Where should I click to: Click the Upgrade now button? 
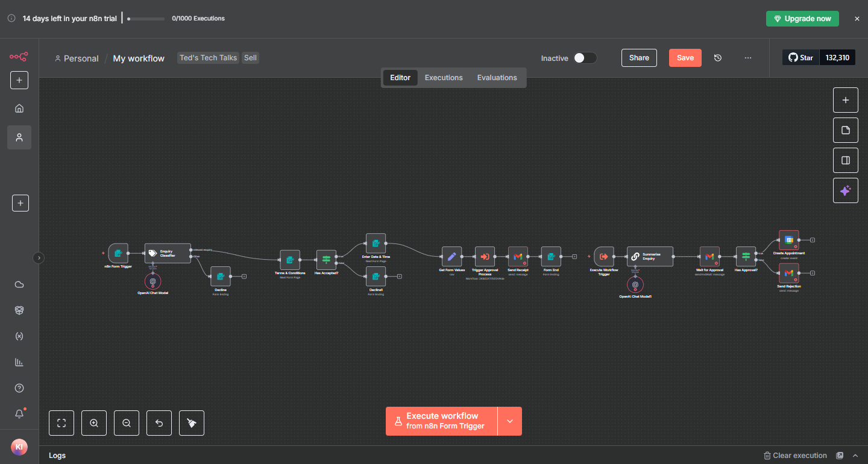(x=802, y=19)
